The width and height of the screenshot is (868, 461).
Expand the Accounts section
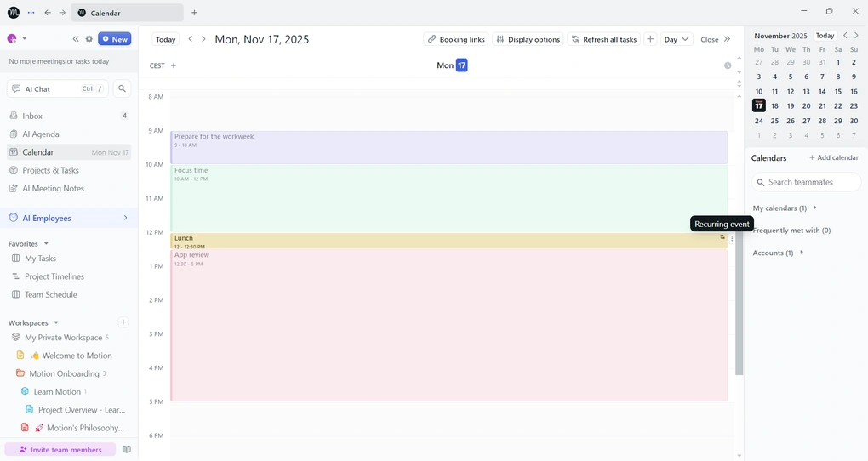tap(801, 253)
